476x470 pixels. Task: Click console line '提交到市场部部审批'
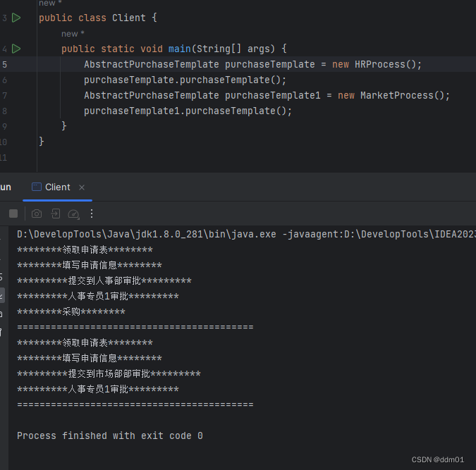[x=109, y=373]
